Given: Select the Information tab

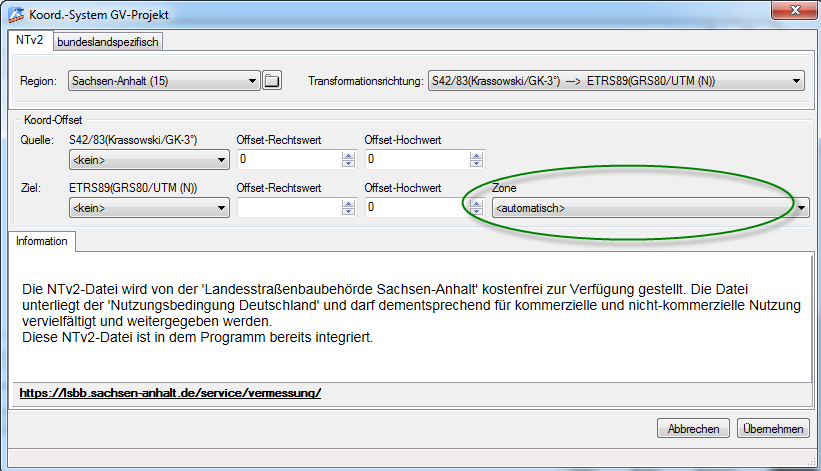Looking at the screenshot, I should pos(41,241).
